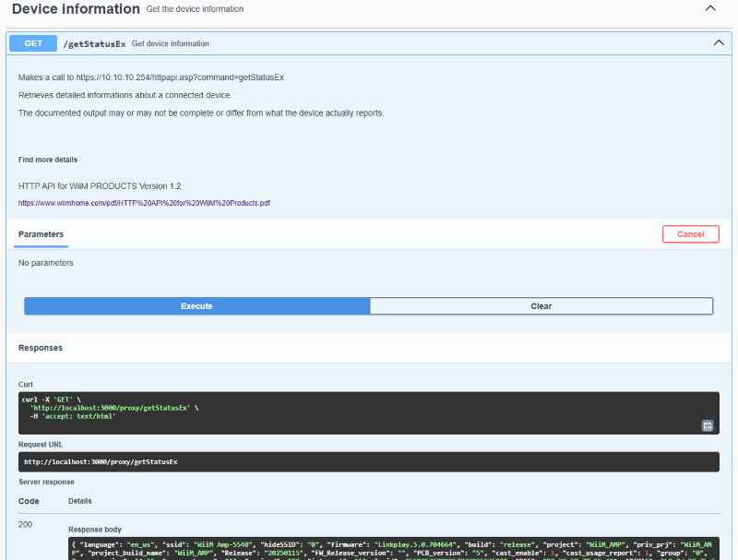
Task: Open the WiiM HTTP API PDF link
Action: (x=144, y=203)
